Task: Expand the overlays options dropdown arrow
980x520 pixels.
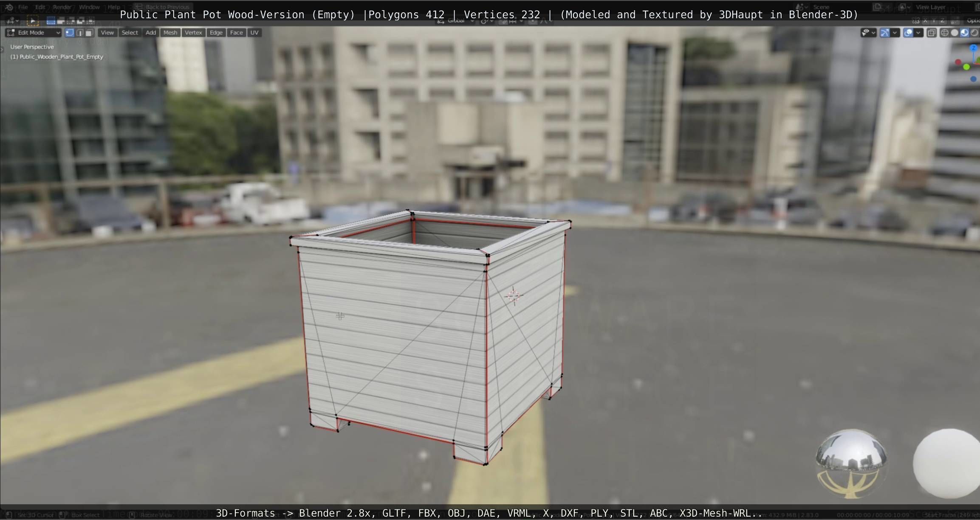Action: (918, 33)
